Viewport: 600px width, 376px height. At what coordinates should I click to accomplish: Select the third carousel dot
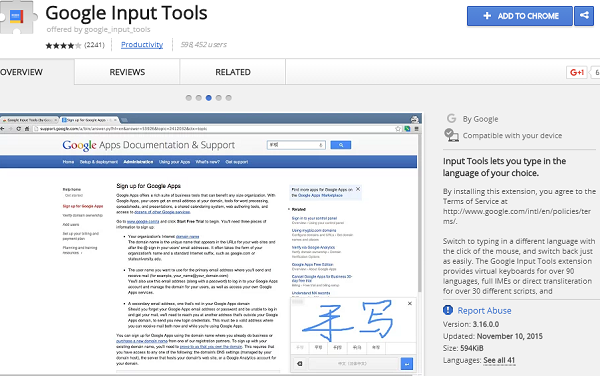pos(209,98)
